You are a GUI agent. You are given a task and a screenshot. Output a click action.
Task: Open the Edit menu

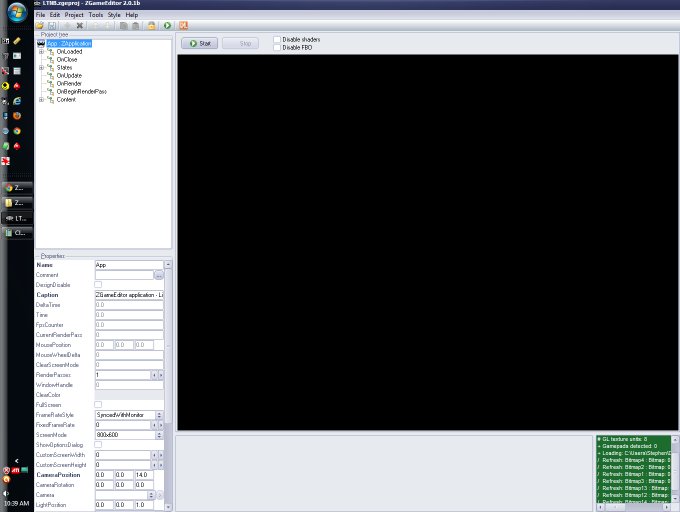(x=55, y=15)
